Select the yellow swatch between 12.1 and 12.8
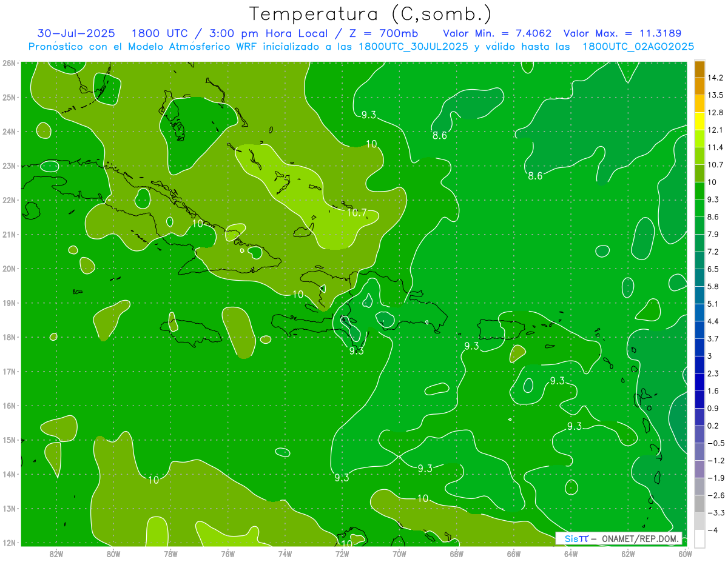Viewport: 728px width, 562px height. [699, 121]
